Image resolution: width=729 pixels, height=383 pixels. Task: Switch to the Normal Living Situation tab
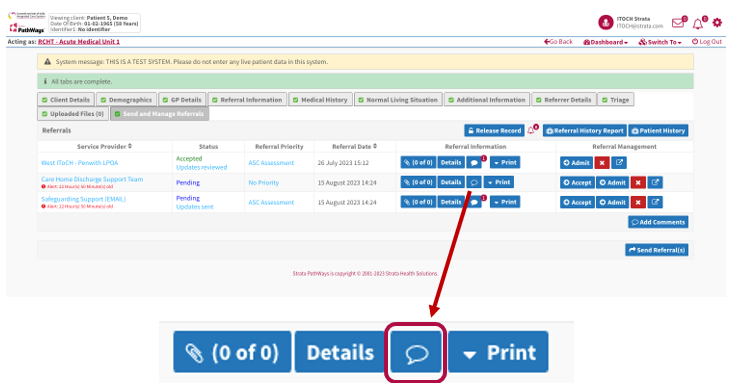tap(398, 99)
